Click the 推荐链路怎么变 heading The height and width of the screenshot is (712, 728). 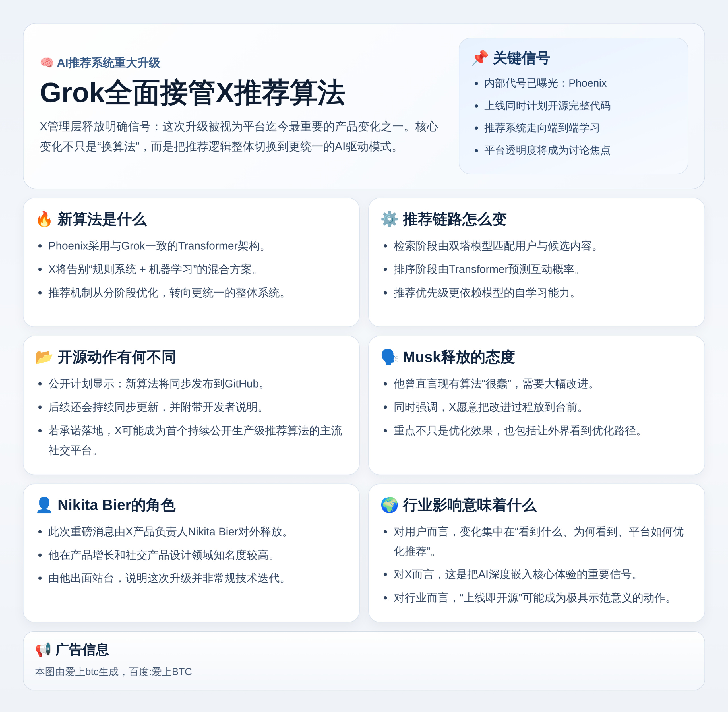pyautogui.click(x=454, y=220)
